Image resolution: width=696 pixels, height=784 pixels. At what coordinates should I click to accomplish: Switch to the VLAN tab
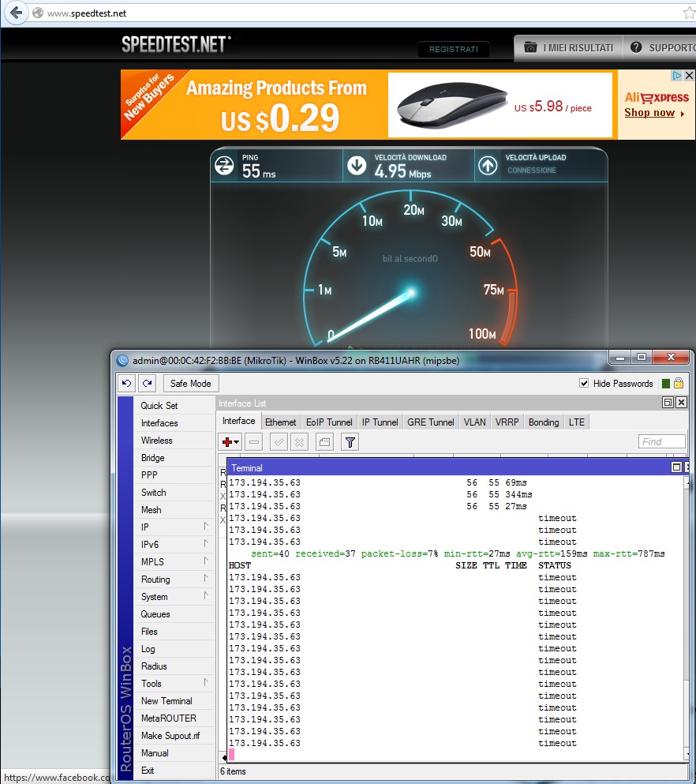474,422
